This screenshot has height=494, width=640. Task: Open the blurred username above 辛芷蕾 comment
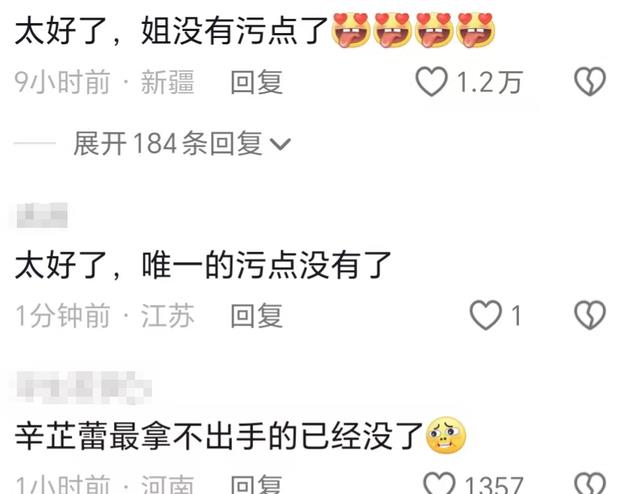coord(84,386)
